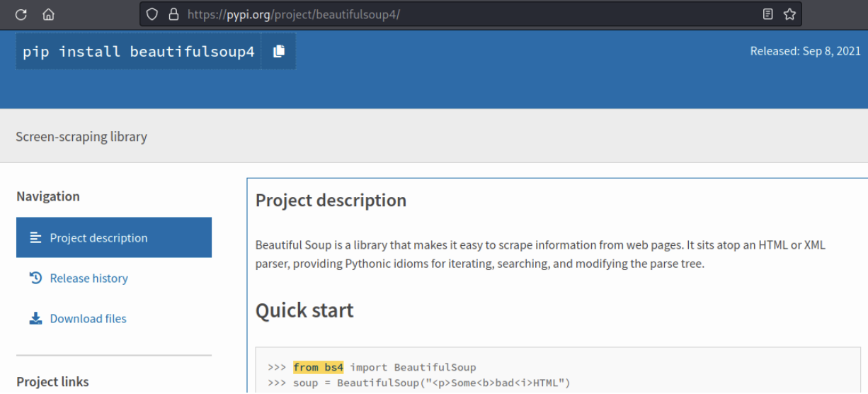This screenshot has height=394, width=868.
Task: Click the Project links heading
Action: coord(53,381)
